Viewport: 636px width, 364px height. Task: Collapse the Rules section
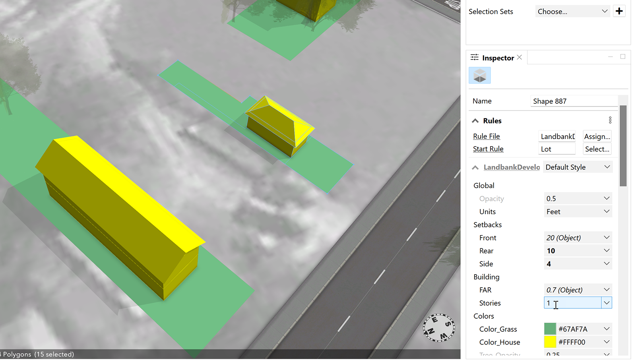tap(475, 121)
